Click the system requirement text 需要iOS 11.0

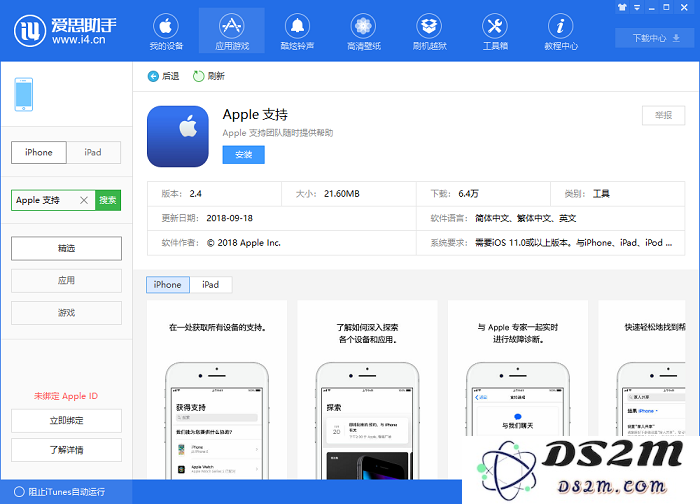coord(574,243)
